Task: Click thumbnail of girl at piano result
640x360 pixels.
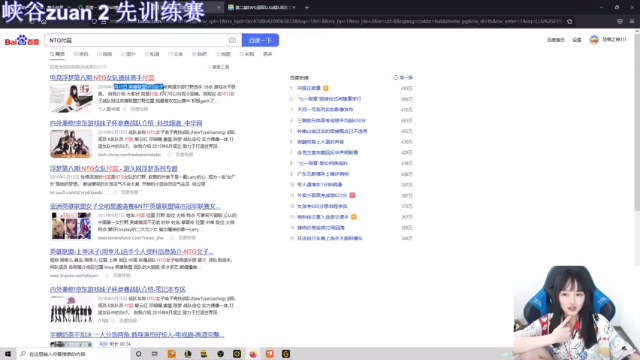Action: click(x=71, y=98)
